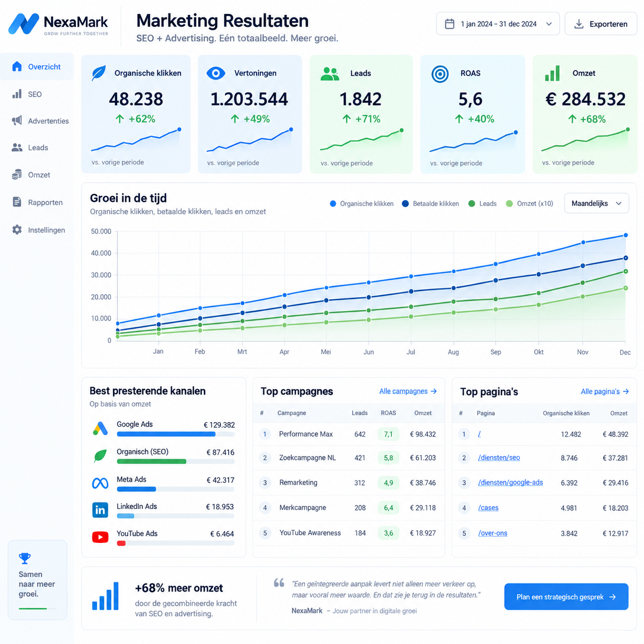Open the Maandelijks interval dropdown
This screenshot has width=644, height=644.
(596, 203)
